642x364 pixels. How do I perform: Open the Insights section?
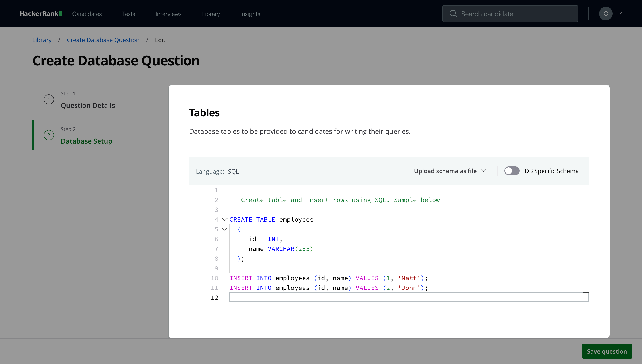(250, 14)
